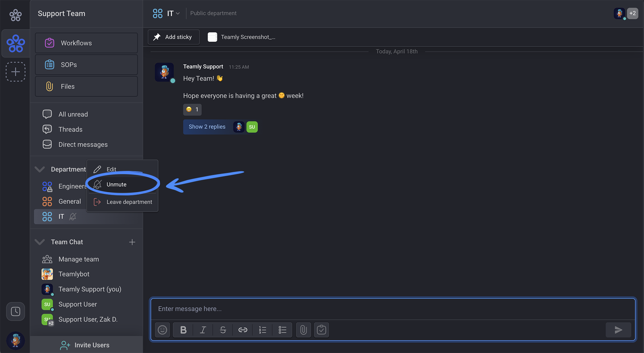Show the +2 additional members

(633, 13)
